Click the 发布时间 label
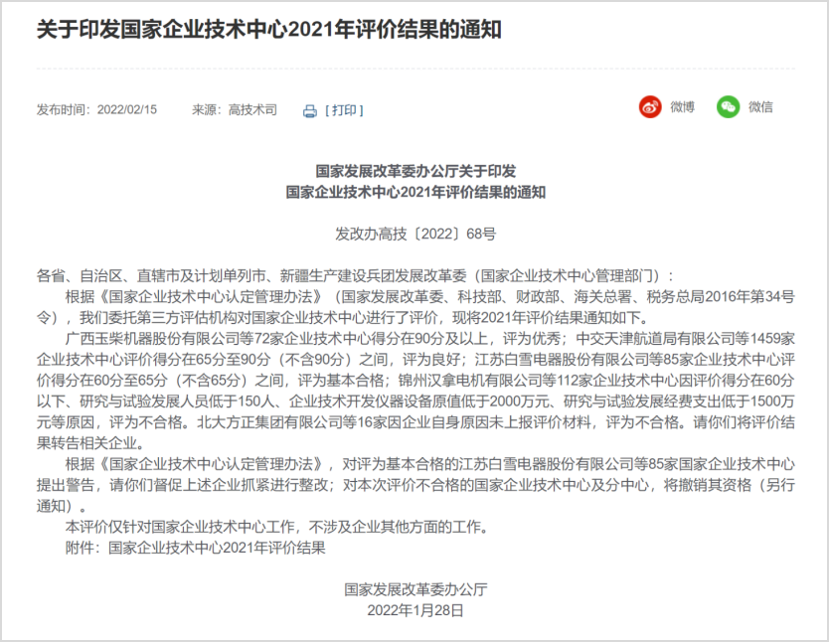Screen dimensions: 829x644 [62, 110]
